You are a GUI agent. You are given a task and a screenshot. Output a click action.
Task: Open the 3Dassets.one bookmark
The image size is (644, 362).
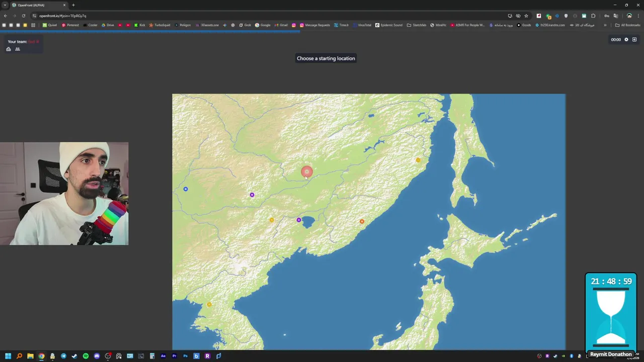coord(207,25)
